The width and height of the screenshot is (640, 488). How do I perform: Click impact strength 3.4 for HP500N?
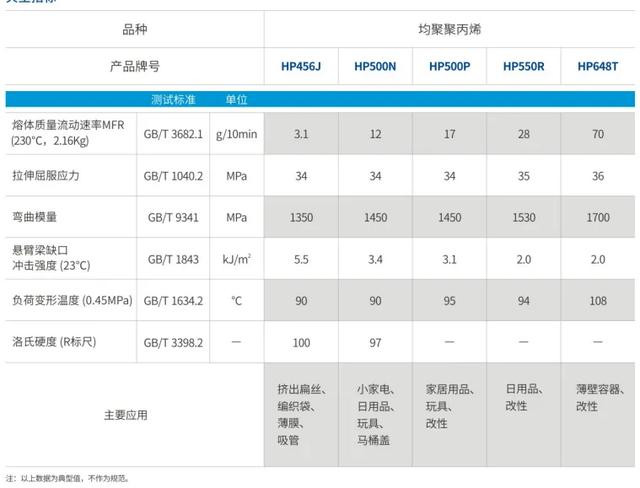pyautogui.click(x=375, y=260)
